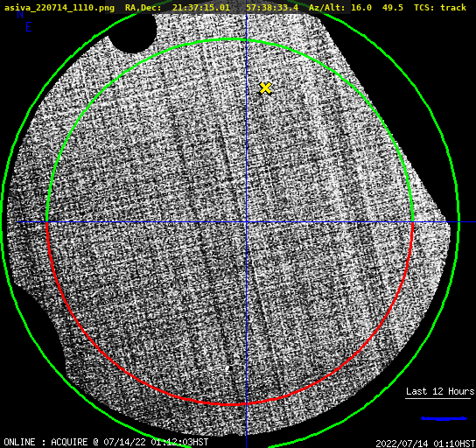Click the blue bar under Last 12 Hours
This screenshot has width=476, height=448.
pyautogui.click(x=444, y=418)
